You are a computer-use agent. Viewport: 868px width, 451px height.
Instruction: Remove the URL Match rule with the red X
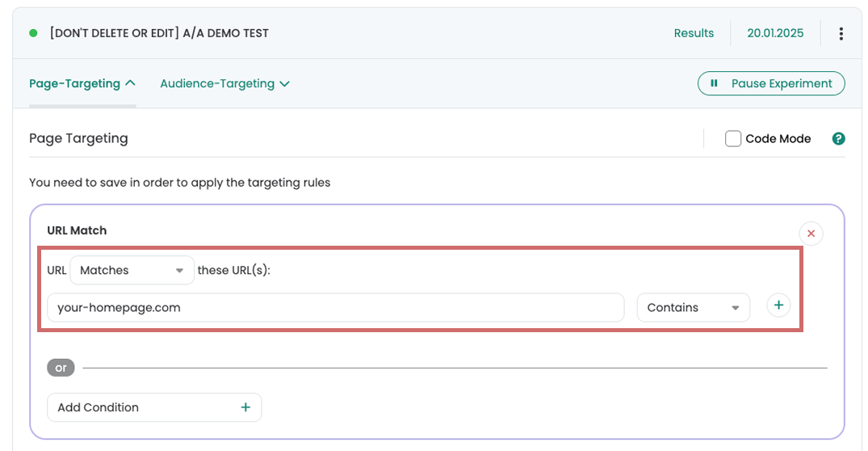tap(811, 234)
